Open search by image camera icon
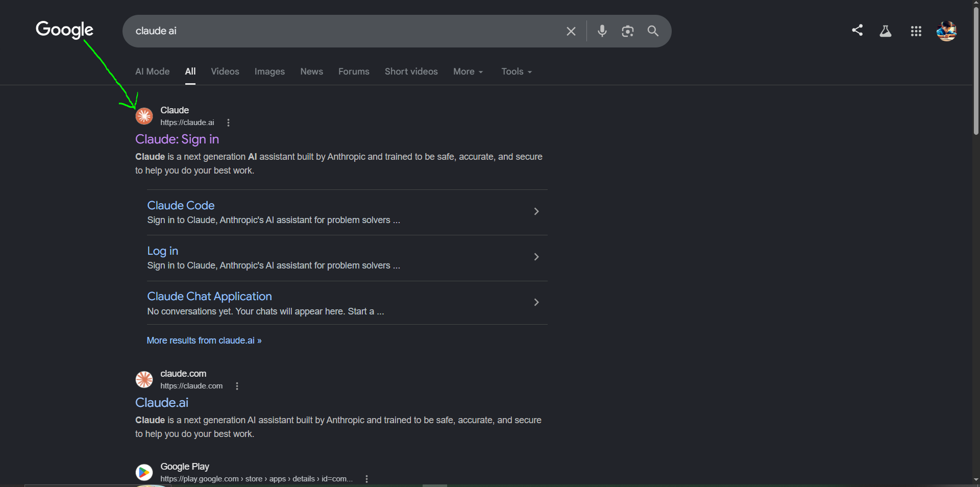980x487 pixels. click(x=628, y=31)
